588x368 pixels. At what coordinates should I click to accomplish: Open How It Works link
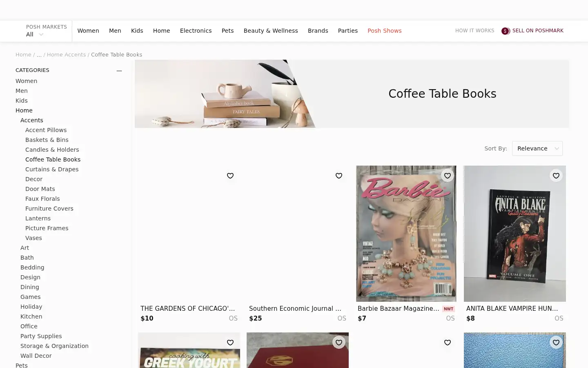coord(475,31)
